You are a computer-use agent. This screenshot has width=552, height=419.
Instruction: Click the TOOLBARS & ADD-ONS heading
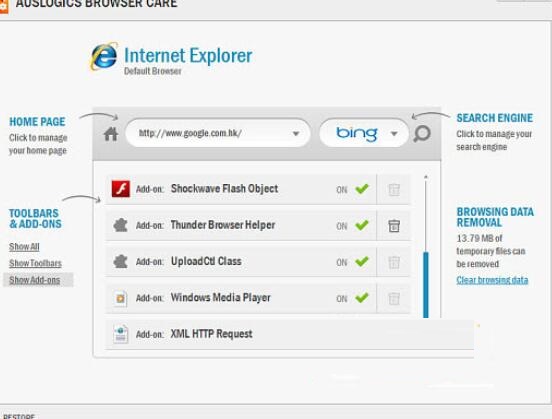[x=35, y=219]
